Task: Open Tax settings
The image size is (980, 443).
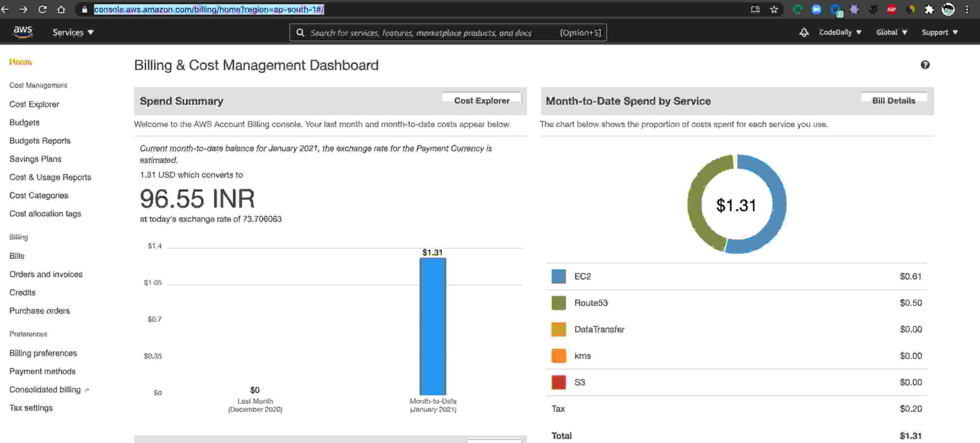Action: [31, 408]
